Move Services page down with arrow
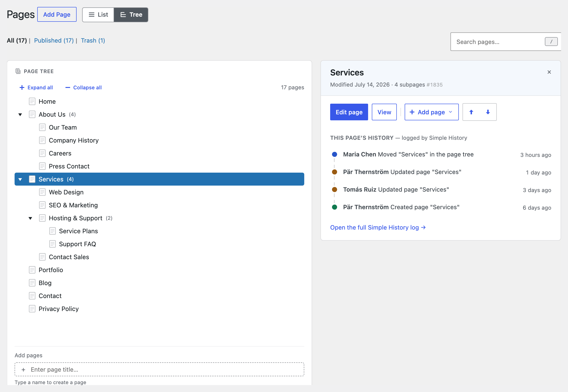 tap(488, 112)
